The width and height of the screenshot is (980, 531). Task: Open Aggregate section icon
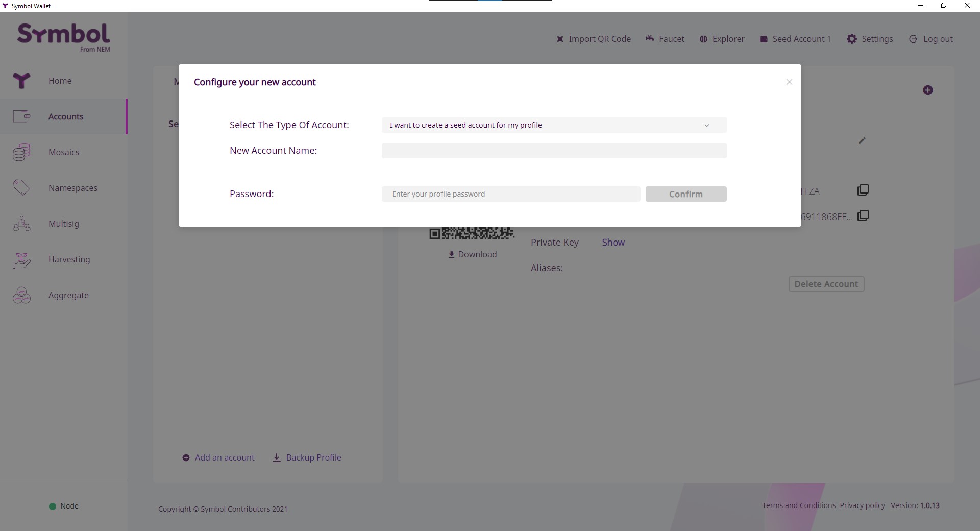pos(21,296)
